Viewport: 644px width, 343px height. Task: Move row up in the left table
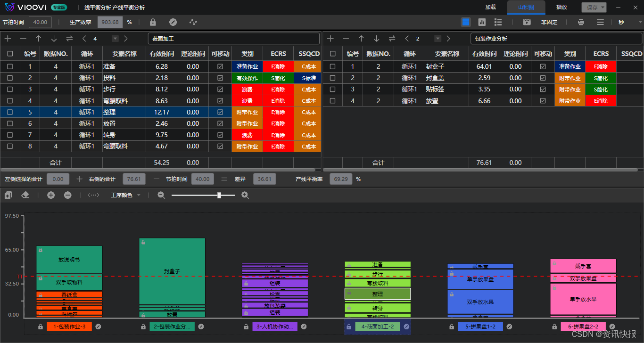39,39
